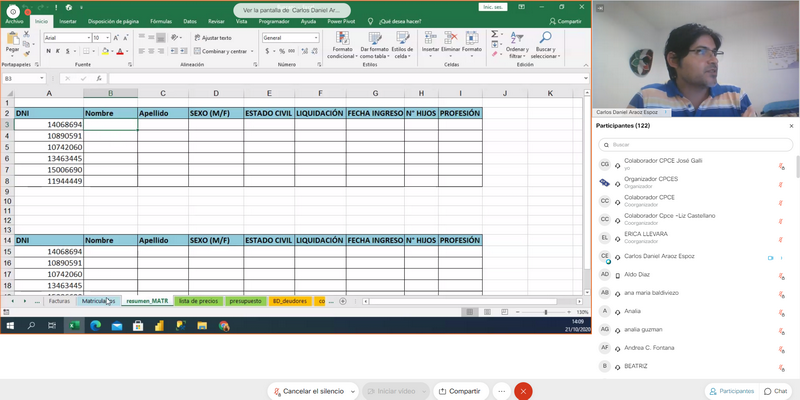Viewport: 800px width, 400px height.
Task: Apply red font color
Action: (x=120, y=51)
